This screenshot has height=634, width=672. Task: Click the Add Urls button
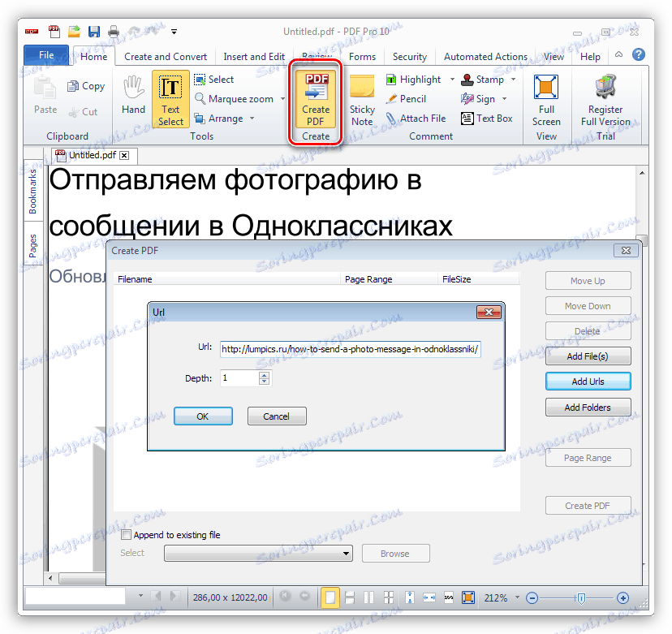(588, 382)
